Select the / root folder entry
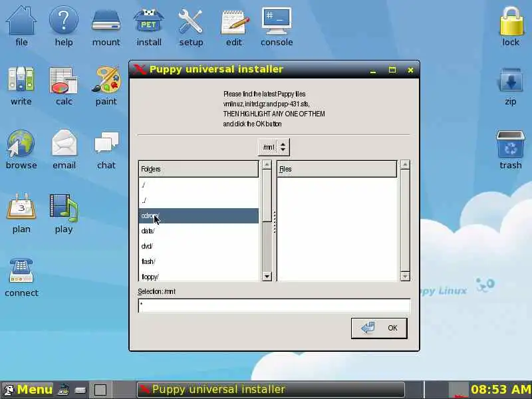Image resolution: width=532 pixels, height=399 pixels. click(x=198, y=185)
